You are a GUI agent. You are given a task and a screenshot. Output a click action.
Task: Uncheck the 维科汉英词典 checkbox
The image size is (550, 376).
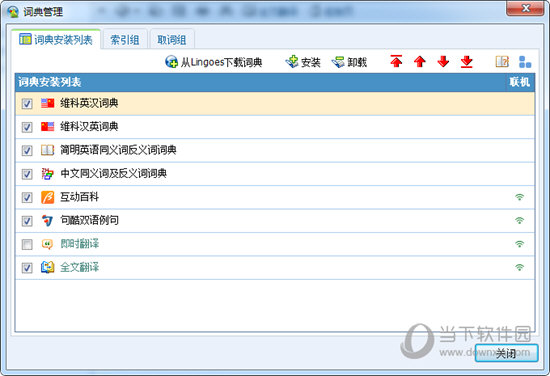pyautogui.click(x=27, y=127)
